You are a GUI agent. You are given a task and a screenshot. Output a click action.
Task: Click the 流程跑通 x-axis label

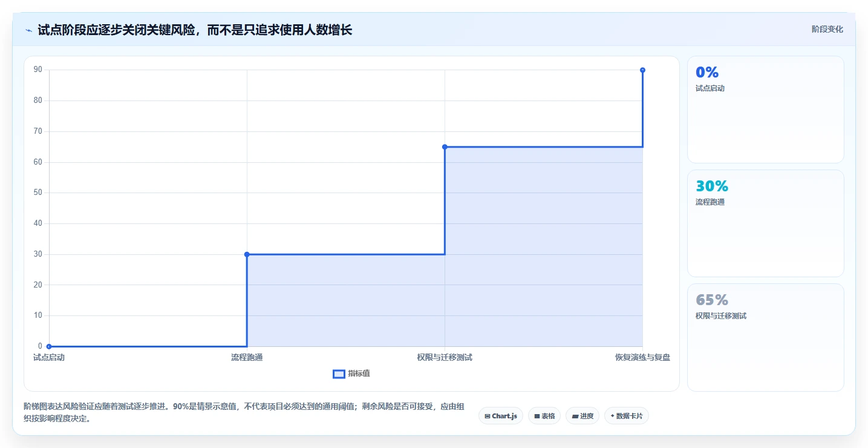click(247, 358)
